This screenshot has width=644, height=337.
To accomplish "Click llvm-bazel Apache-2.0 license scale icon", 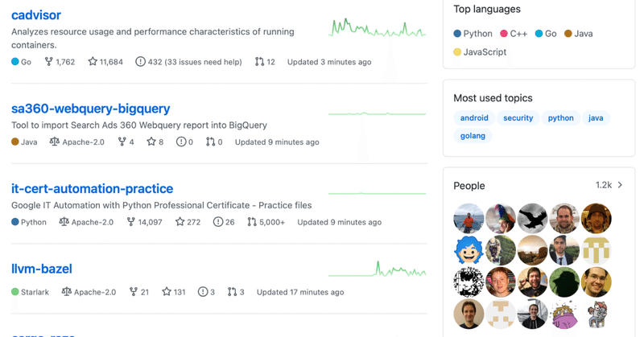I will tap(66, 291).
